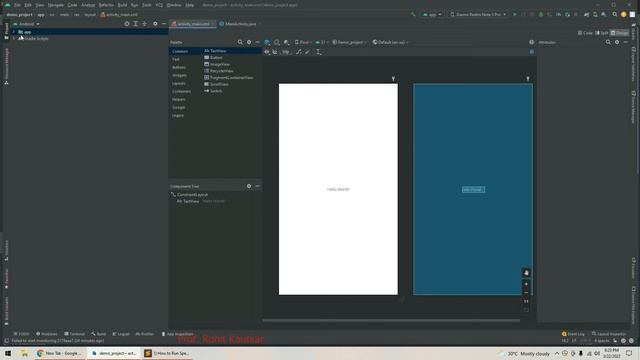640x360 pixels.
Task: Switch to Code view mode
Action: (x=585, y=33)
